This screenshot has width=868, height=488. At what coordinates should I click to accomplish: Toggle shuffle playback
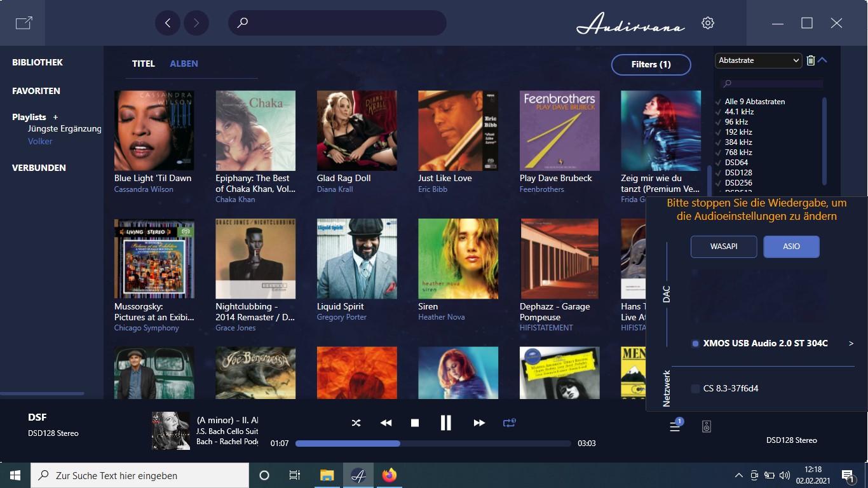click(x=356, y=423)
